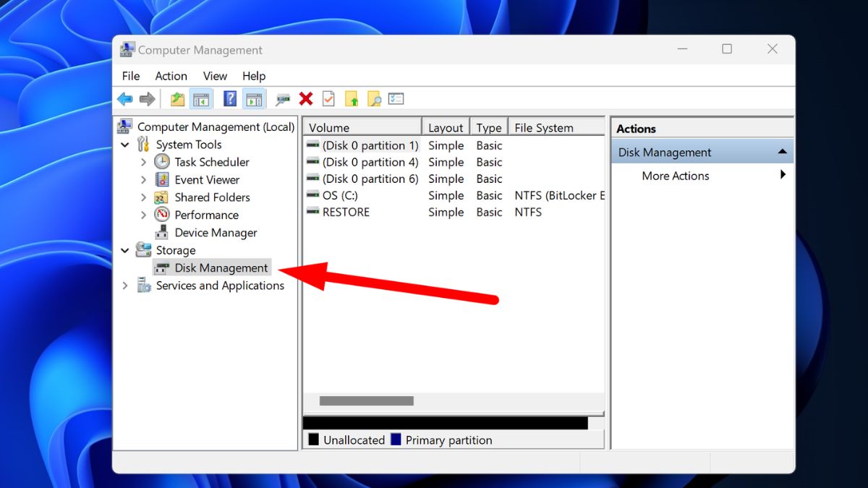Click the Up one level folder icon
The image size is (868, 488).
click(177, 99)
